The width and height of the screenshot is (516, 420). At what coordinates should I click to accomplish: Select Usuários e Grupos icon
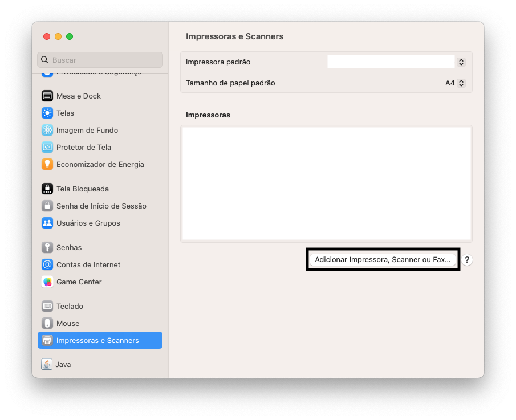coord(47,223)
